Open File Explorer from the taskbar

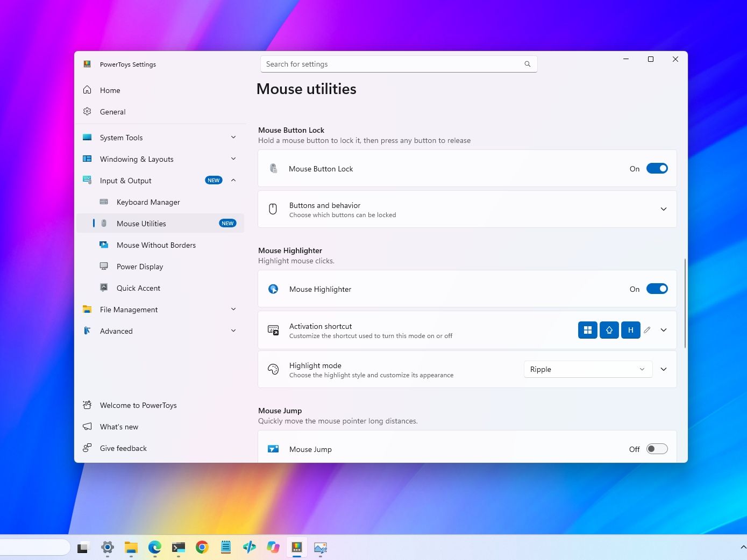(x=131, y=548)
